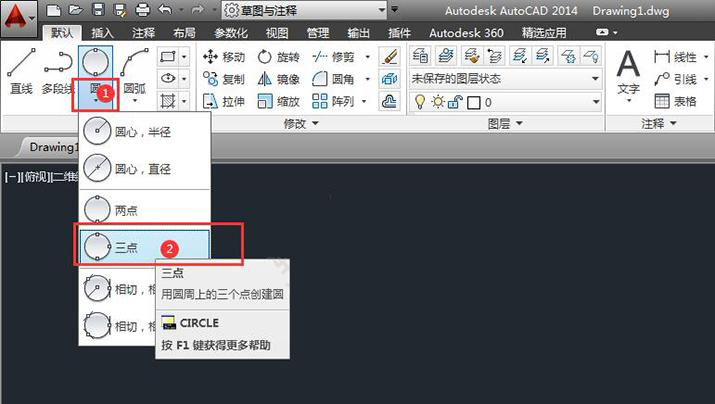Switch to the Insert (插入) ribbon tab
Screen dimensions: 715x404
pyautogui.click(x=102, y=33)
